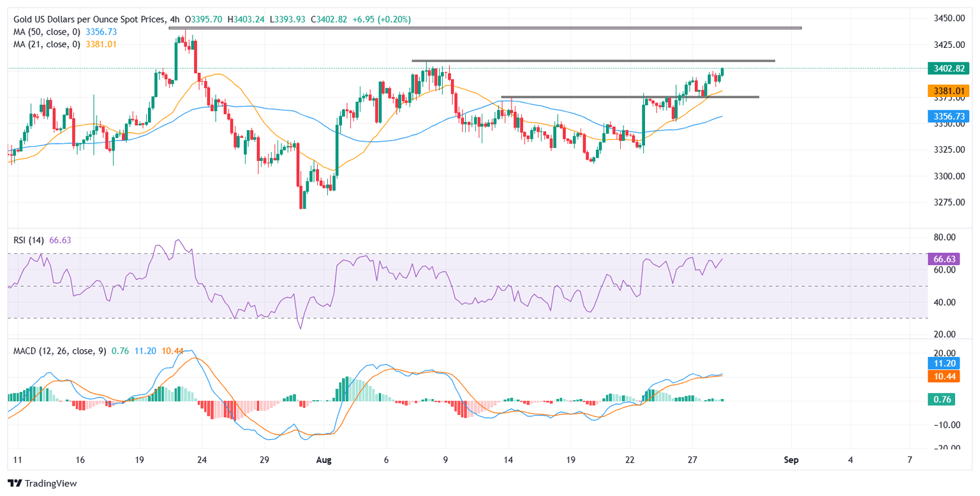This screenshot has height=496, width=980.
Task: Click the 29 date axis label
Action: (265, 460)
